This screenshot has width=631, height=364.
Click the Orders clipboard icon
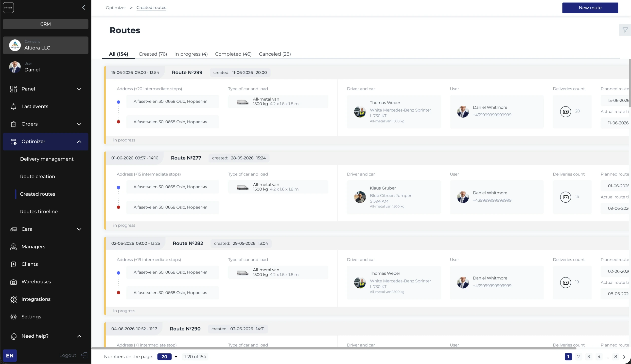tap(14, 124)
